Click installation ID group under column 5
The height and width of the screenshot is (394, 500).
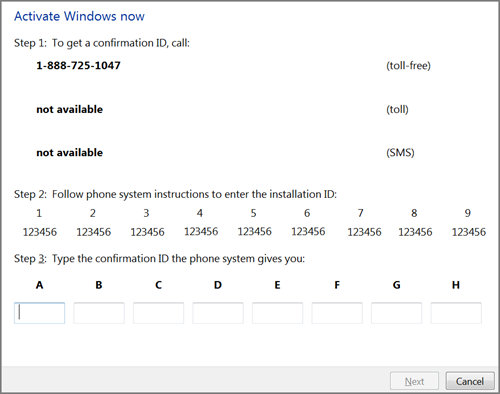pos(255,231)
